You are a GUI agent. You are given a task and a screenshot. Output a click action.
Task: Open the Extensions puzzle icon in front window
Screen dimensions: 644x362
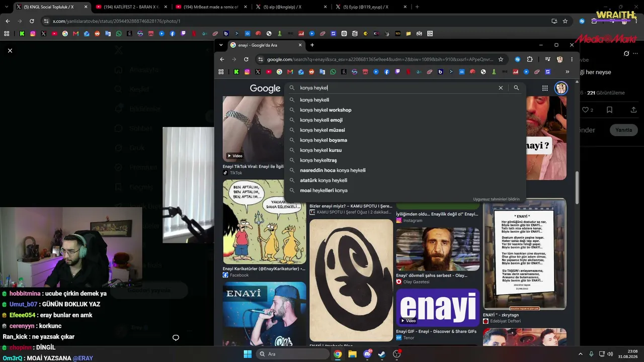[x=530, y=59]
